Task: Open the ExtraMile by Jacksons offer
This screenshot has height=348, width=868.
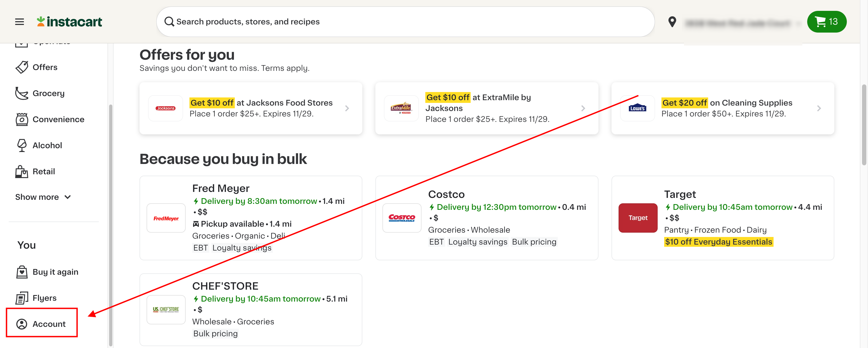Action: click(487, 108)
